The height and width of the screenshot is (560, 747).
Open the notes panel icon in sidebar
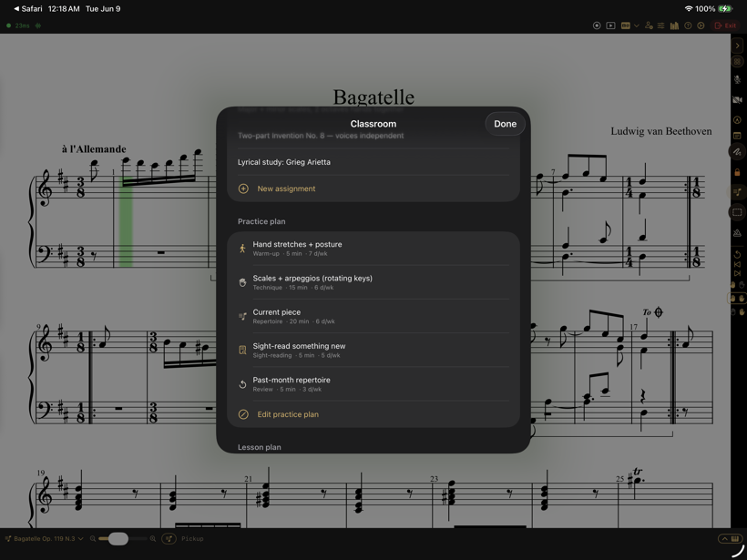tap(738, 136)
